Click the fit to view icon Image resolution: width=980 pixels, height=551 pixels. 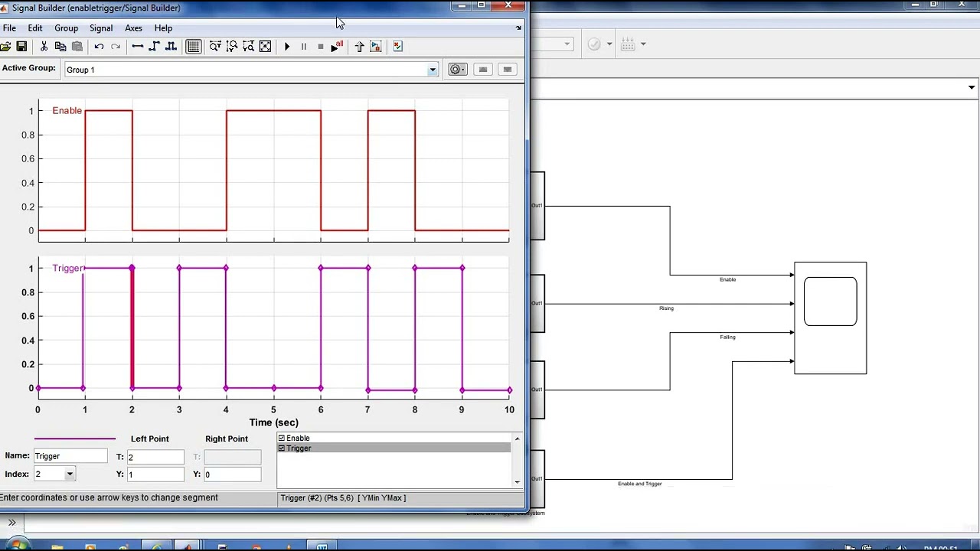point(265,47)
